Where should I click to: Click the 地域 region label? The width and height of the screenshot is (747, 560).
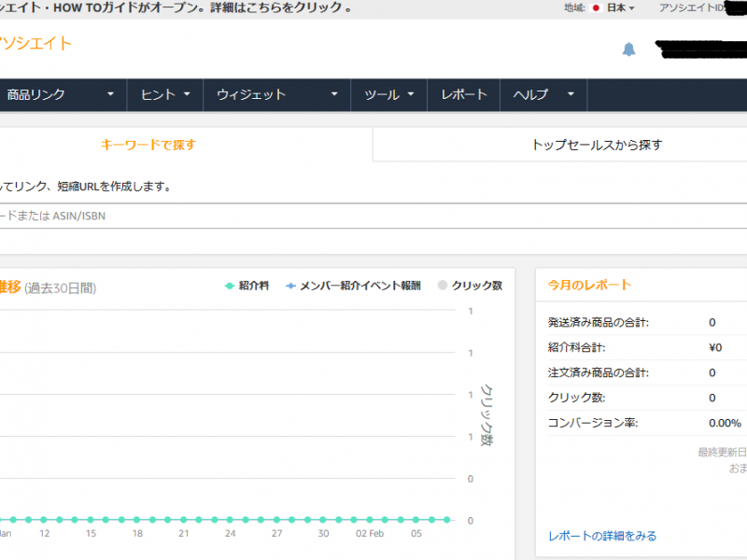click(x=574, y=8)
